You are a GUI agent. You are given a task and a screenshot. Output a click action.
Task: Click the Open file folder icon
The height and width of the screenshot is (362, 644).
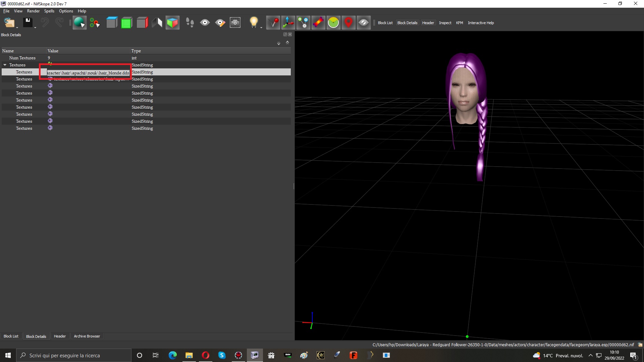pyautogui.click(x=9, y=23)
